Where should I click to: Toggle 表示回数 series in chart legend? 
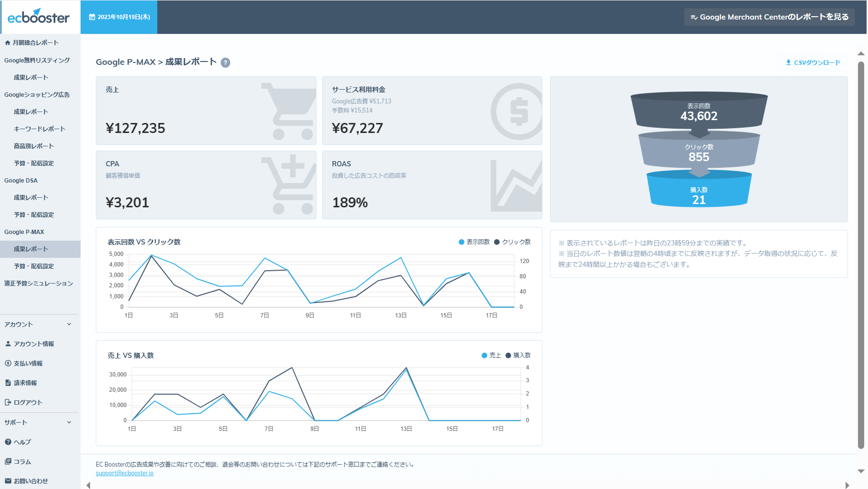point(474,242)
